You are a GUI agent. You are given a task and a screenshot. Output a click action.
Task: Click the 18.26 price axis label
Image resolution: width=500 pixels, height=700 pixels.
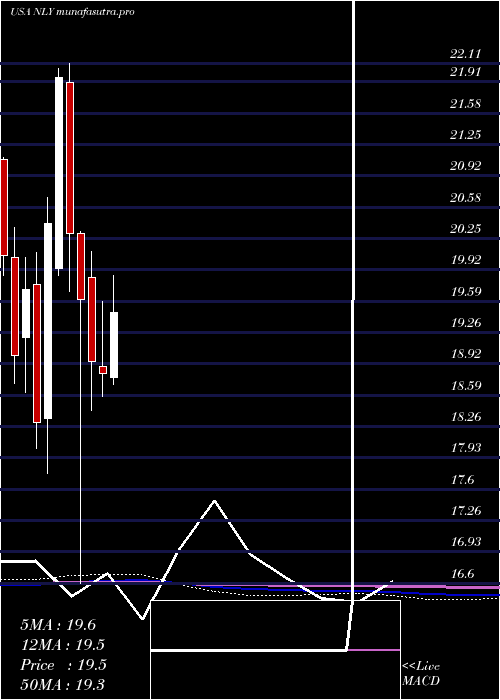[466, 417]
